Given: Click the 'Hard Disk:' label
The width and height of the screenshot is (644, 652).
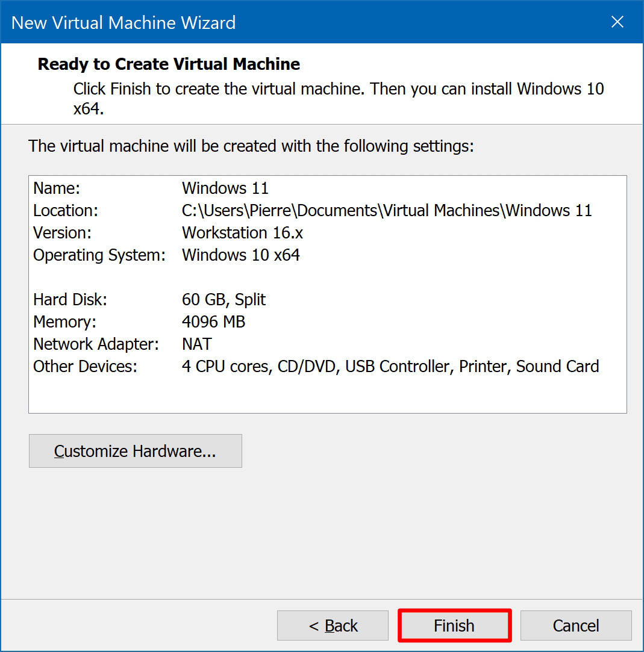Looking at the screenshot, I should [x=70, y=300].
